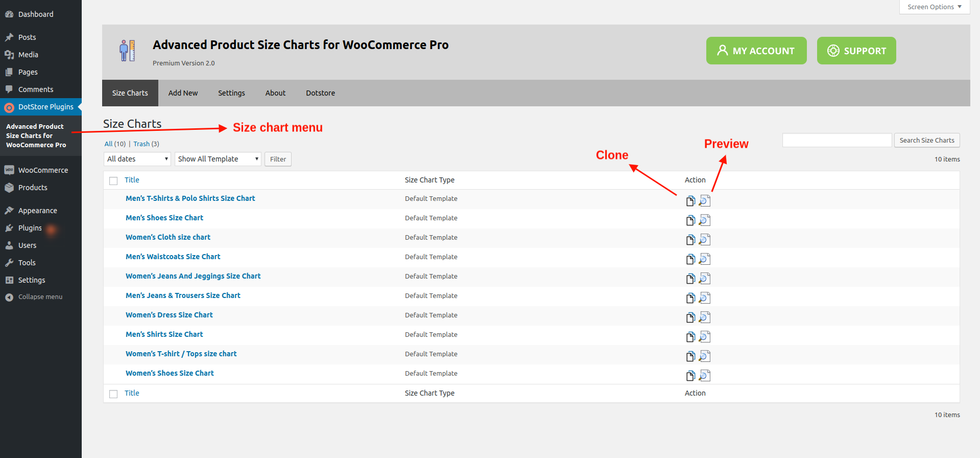Go to the Settings tab
980x458 pixels.
(x=231, y=93)
